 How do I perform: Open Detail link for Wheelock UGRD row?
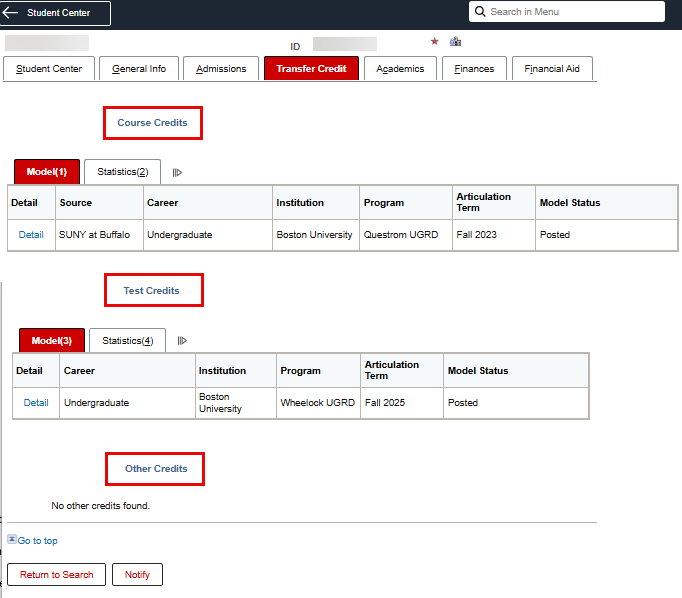(36, 403)
